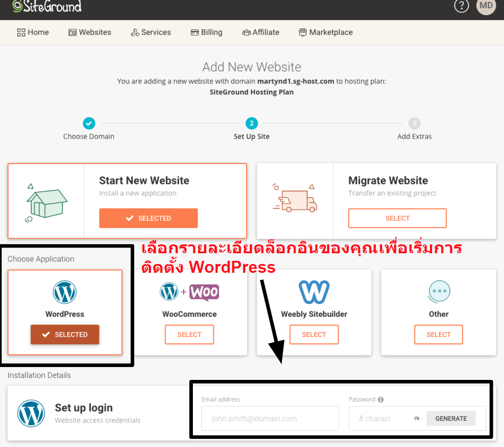
Task: Click the Start New Website heading
Action: (144, 180)
